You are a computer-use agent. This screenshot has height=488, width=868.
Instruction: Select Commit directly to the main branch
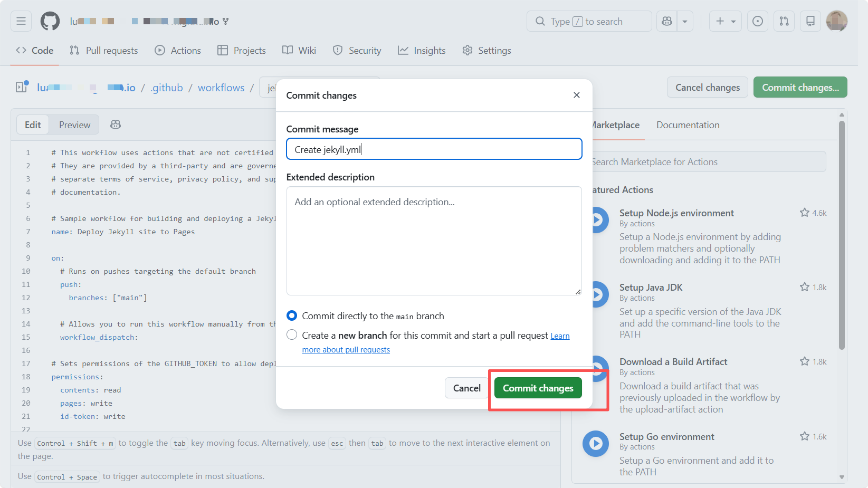point(292,315)
